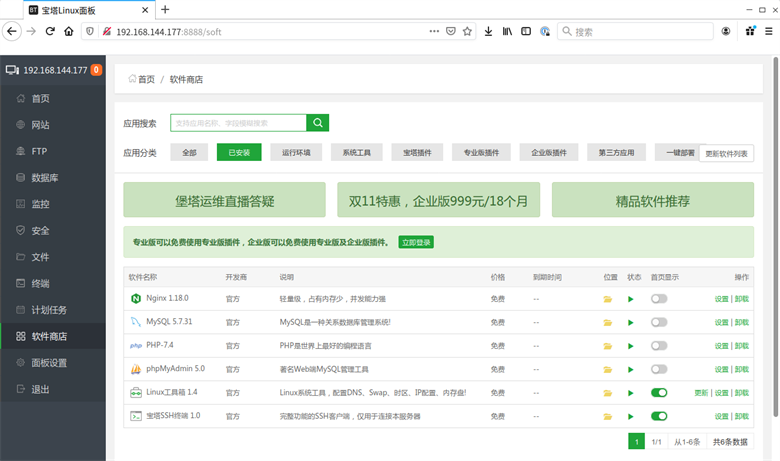This screenshot has width=780, height=461.
Task: Open the 文件 files sidebar item
Action: tap(53, 257)
